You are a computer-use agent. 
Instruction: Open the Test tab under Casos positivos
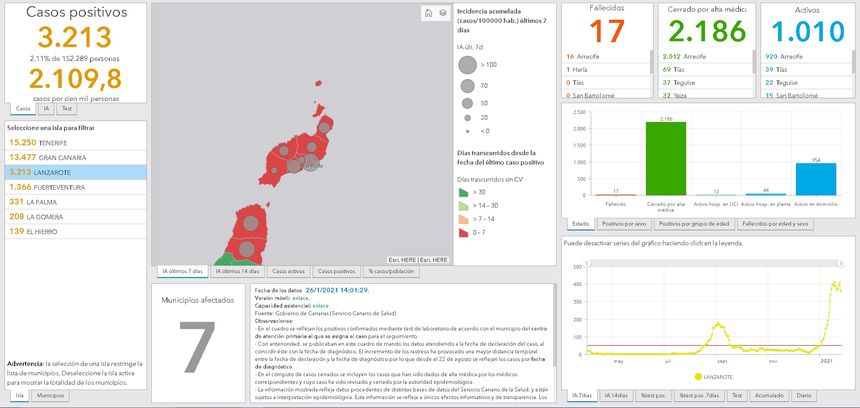click(x=66, y=108)
